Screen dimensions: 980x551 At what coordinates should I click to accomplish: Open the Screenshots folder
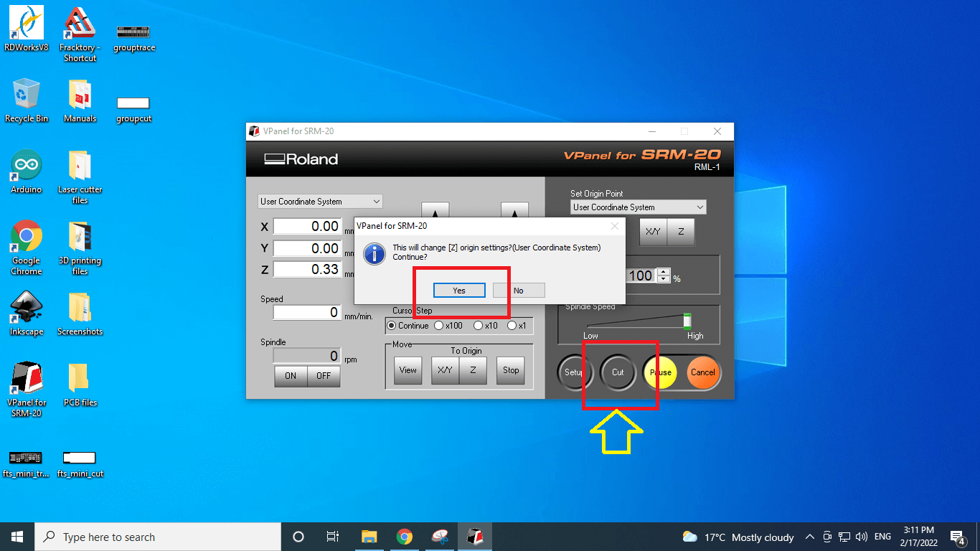(x=80, y=314)
